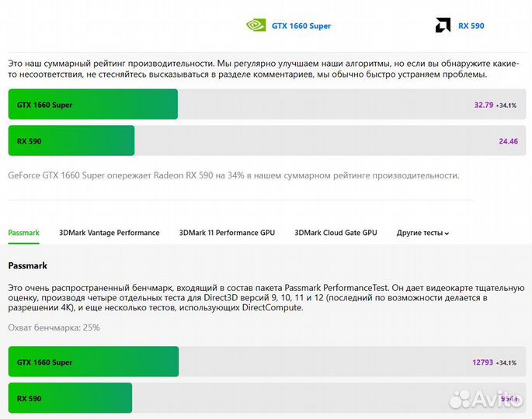Expand the Другие тесты dropdown
Image resolution: width=532 pixels, height=419 pixels.
(x=422, y=233)
